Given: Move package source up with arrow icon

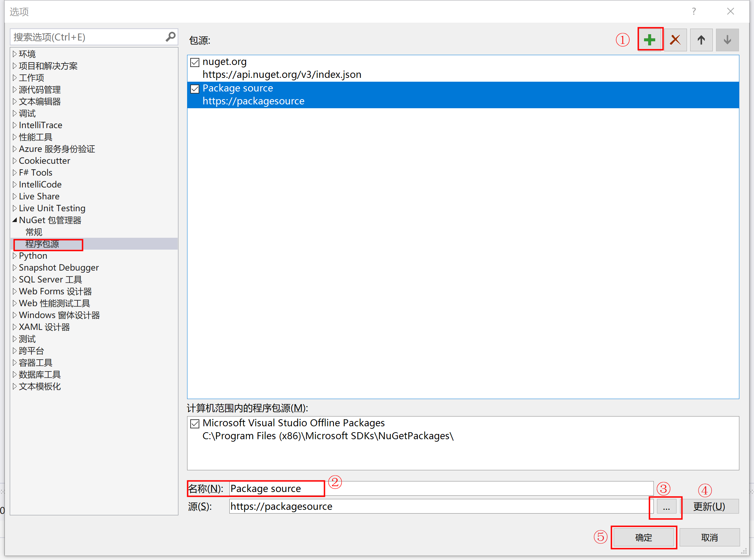Looking at the screenshot, I should [701, 40].
